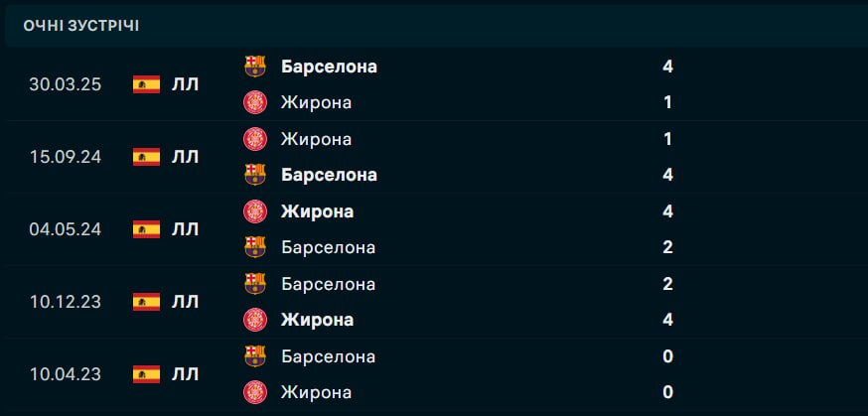
Task: Click the 10.04.23 match date
Action: click(66, 374)
